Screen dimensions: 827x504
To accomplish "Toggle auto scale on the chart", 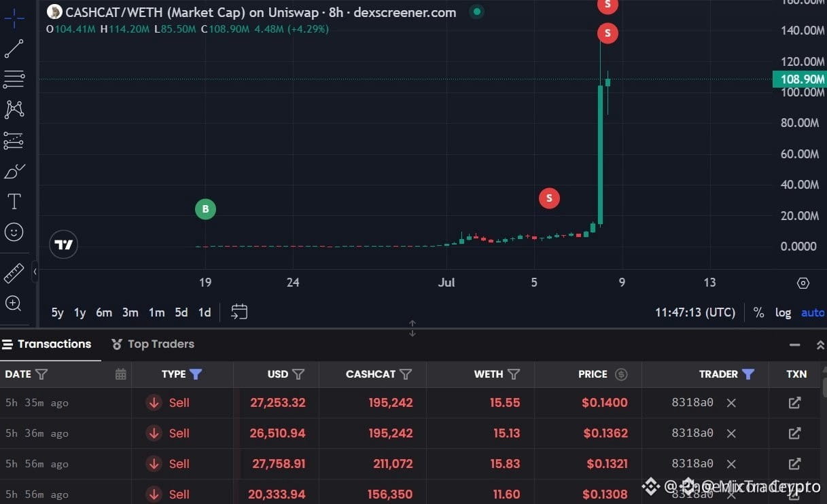I will [x=813, y=312].
